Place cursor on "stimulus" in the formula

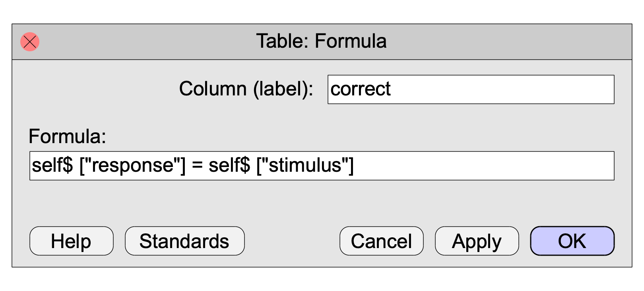[305, 166]
